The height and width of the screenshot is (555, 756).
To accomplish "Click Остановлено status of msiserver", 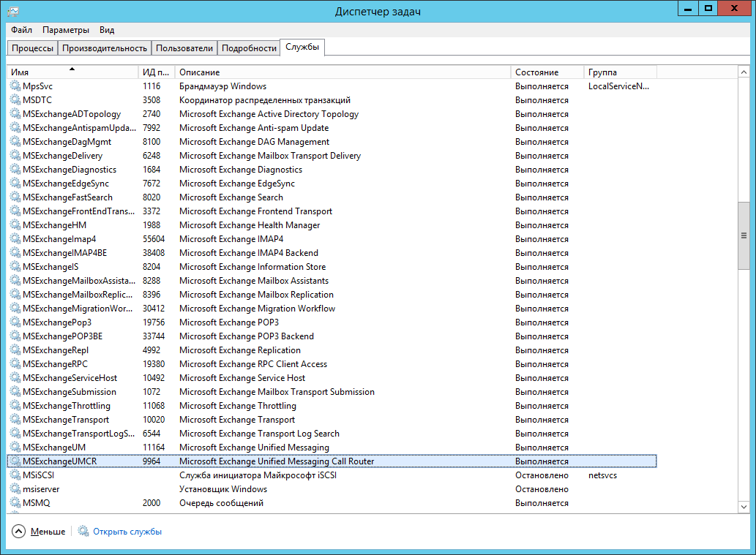I will 542,489.
